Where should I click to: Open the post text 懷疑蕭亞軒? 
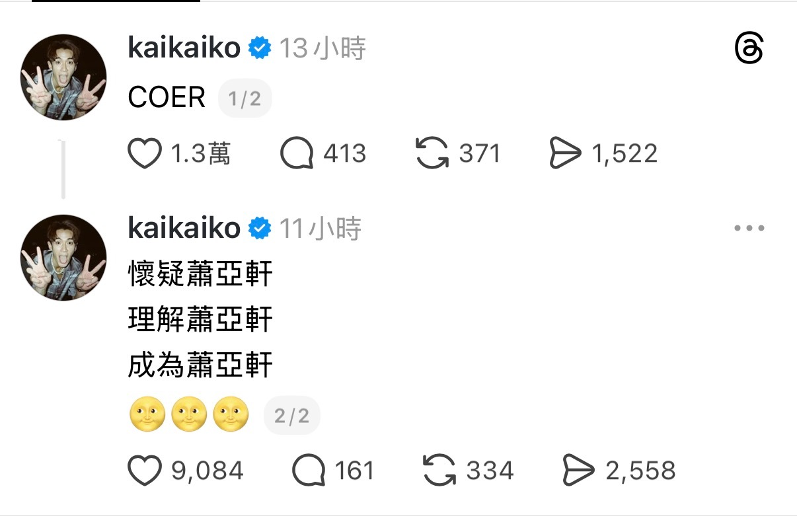(200, 274)
